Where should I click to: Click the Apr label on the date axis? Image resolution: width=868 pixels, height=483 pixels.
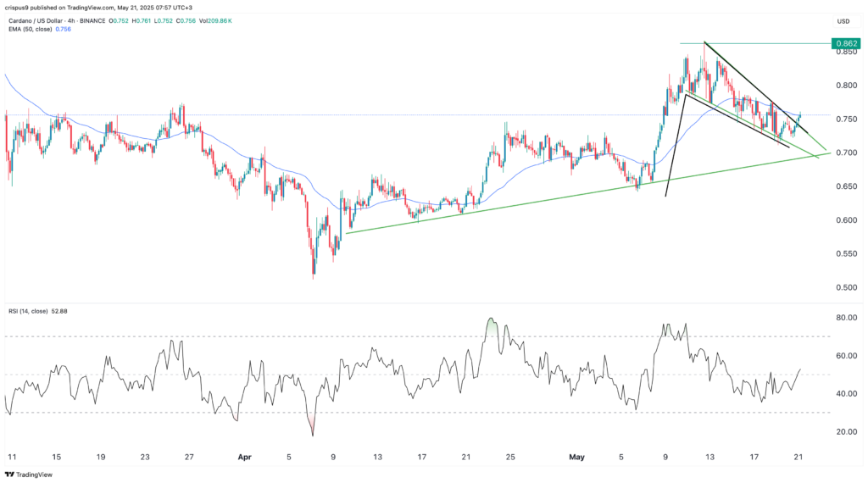point(245,457)
